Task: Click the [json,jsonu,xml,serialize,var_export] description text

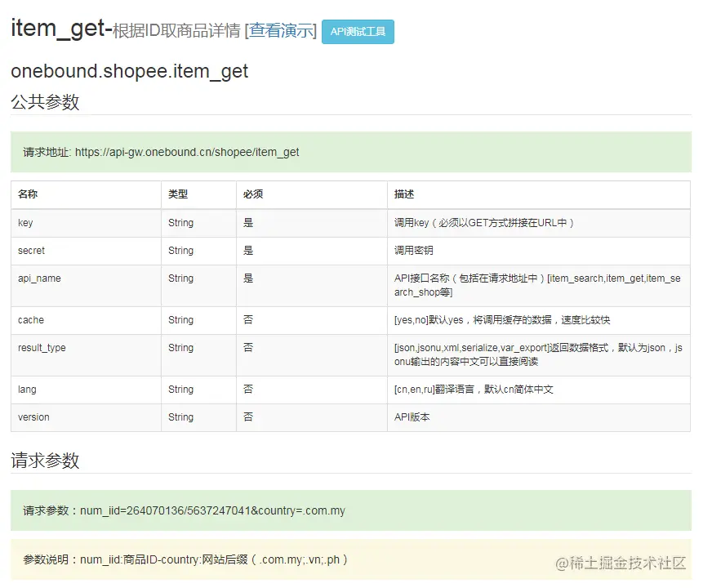Action: coord(538,354)
